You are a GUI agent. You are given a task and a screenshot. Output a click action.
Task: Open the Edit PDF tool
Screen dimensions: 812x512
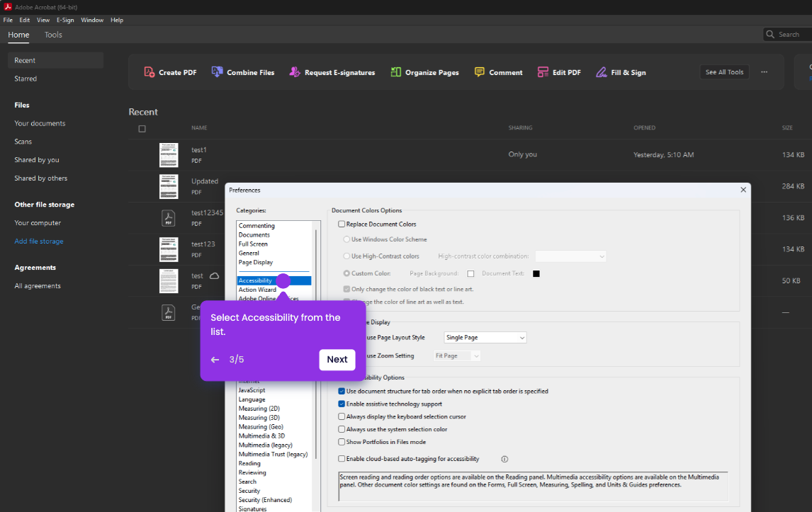tap(559, 72)
